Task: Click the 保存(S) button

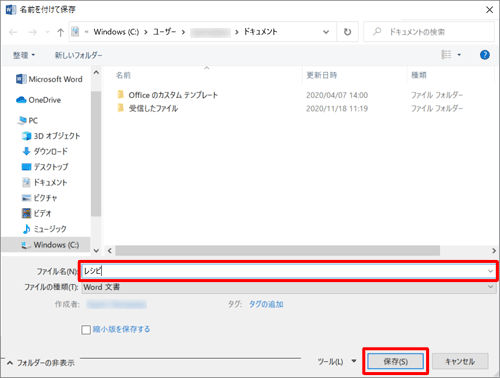Action: point(395,362)
